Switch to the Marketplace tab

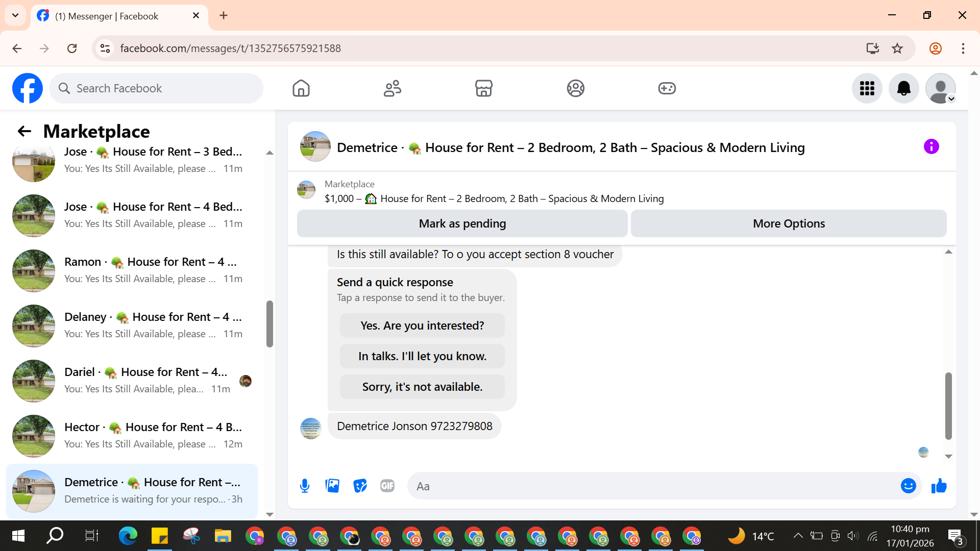pyautogui.click(x=483, y=88)
